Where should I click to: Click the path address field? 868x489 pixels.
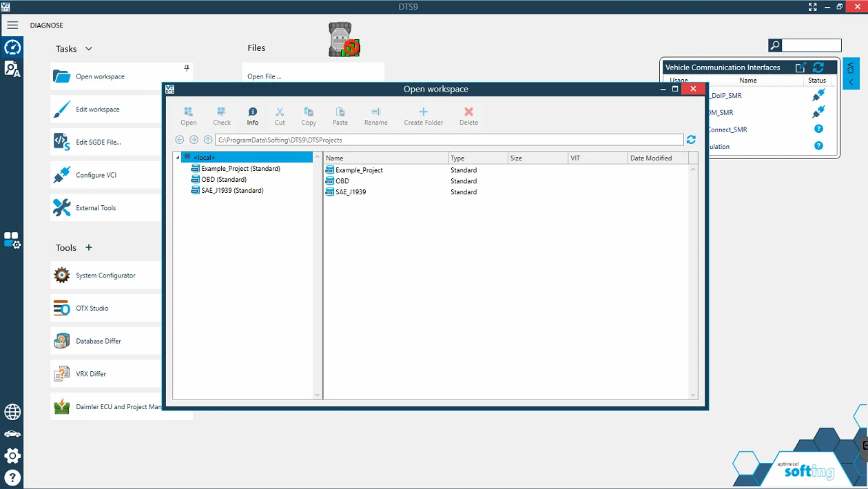coord(449,140)
